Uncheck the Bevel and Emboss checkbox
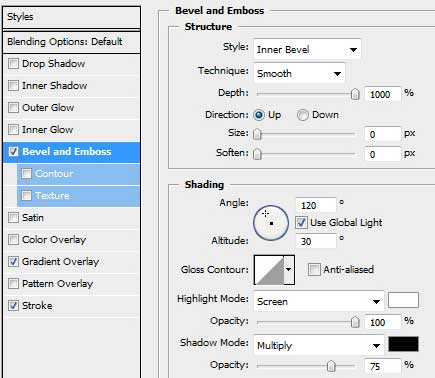435x378 pixels. click(x=13, y=152)
